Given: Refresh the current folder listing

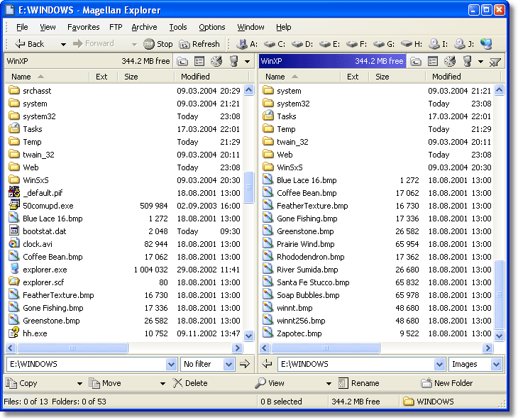Looking at the screenshot, I should tap(199, 44).
